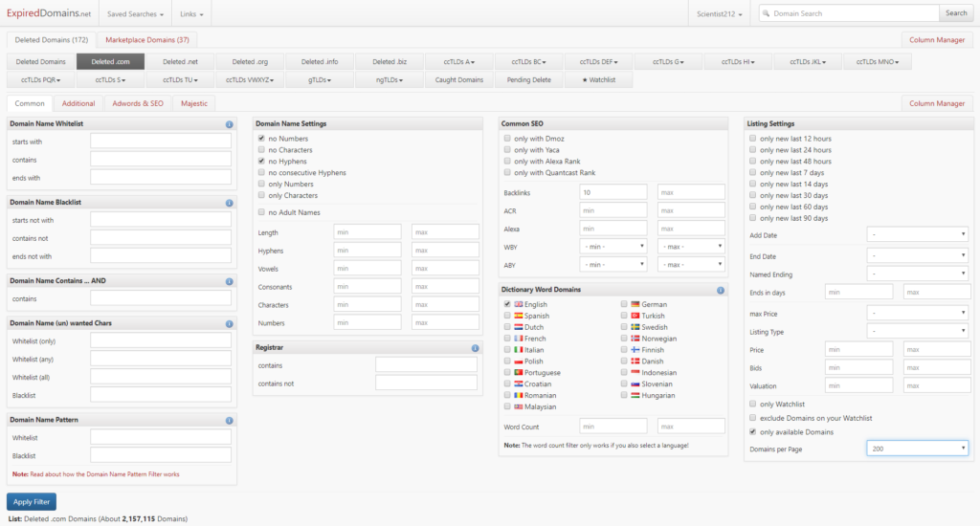Open the Marketplace Domains (37) tab

point(146,40)
